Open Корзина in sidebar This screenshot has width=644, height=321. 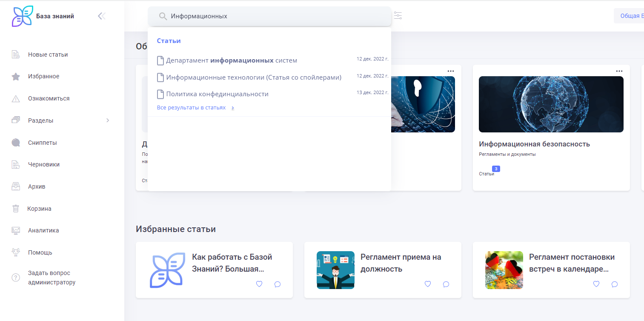tap(39, 209)
